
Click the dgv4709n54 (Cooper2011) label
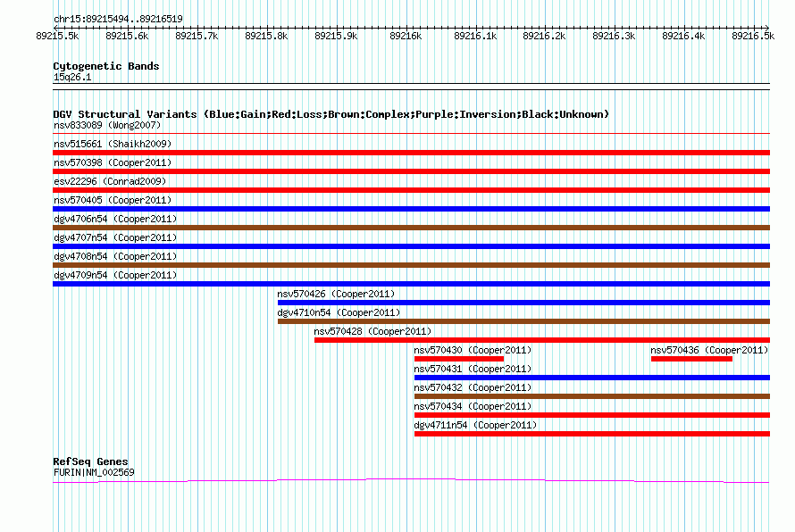coord(115,275)
